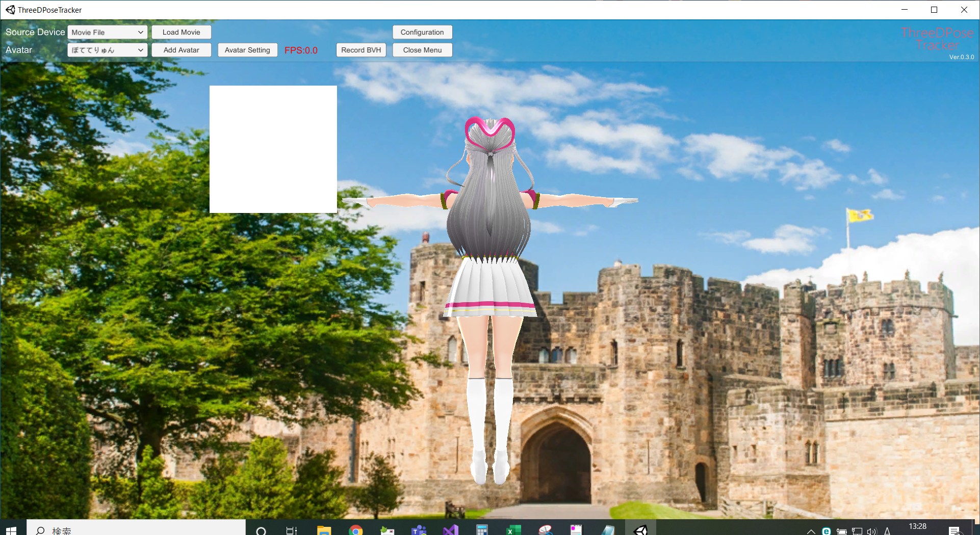Click the Load Movie button
Screen dimensions: 980x535
(x=181, y=32)
